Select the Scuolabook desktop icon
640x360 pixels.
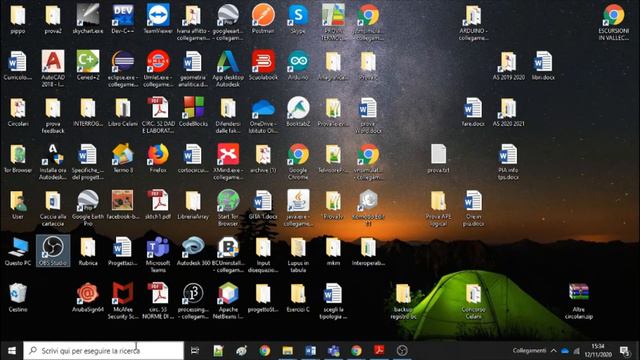click(263, 65)
